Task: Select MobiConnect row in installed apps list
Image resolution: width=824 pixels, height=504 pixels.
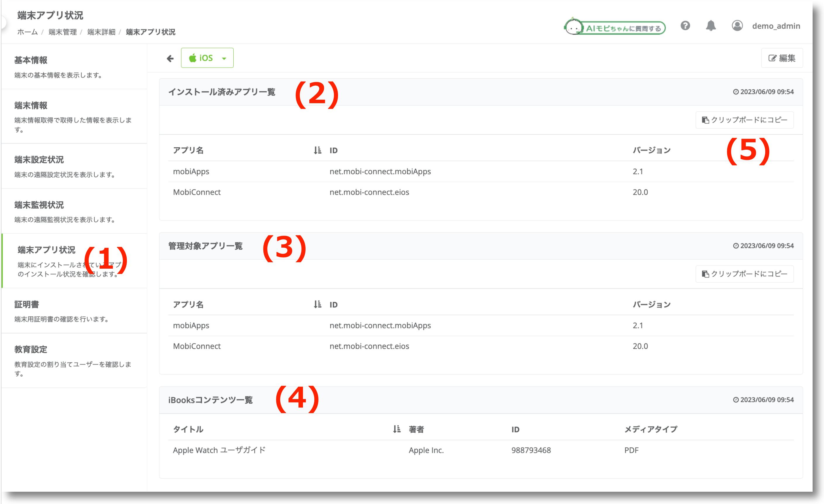Action: coord(481,192)
